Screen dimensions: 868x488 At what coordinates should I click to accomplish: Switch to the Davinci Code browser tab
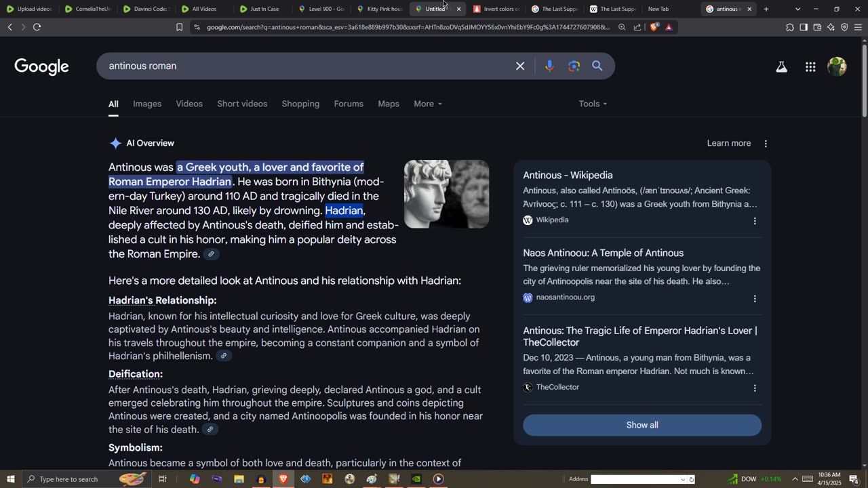(145, 9)
